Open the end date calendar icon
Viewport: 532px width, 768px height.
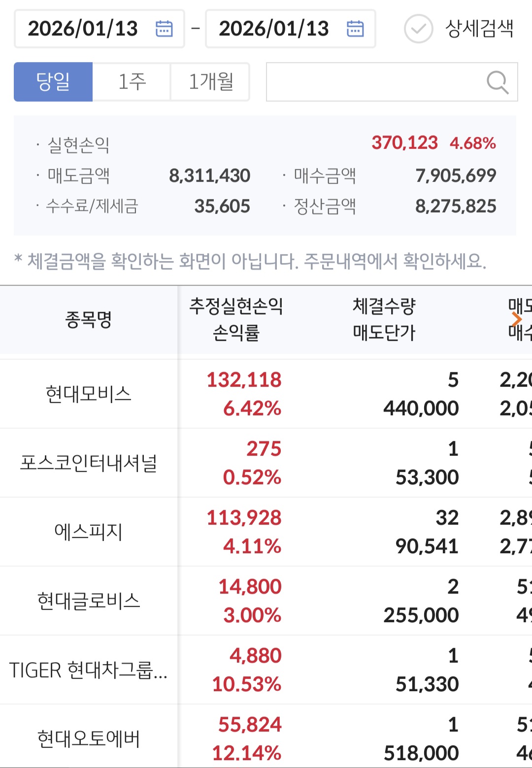(355, 29)
